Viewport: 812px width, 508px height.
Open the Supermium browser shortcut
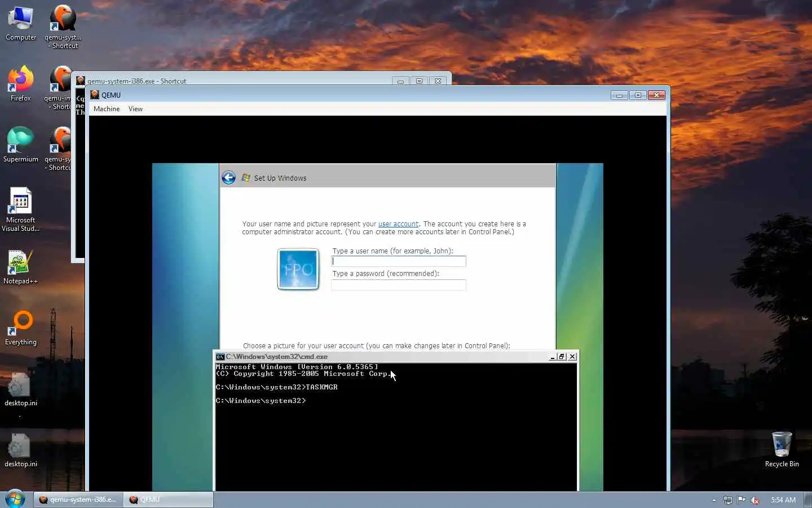click(21, 145)
